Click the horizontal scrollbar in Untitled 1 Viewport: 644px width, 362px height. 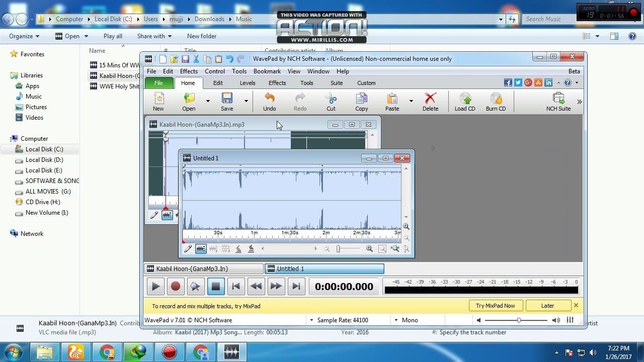(289, 248)
